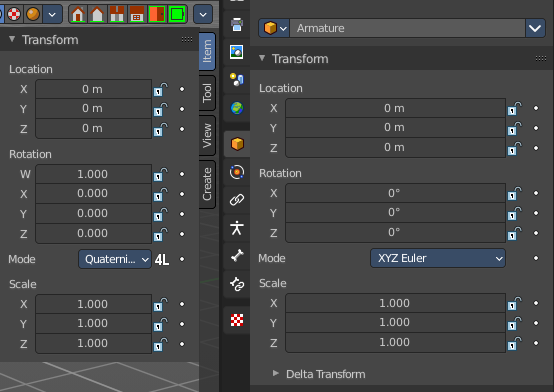Open Texture properties checkerboard tab
The height and width of the screenshot is (392, 554).
click(x=237, y=320)
